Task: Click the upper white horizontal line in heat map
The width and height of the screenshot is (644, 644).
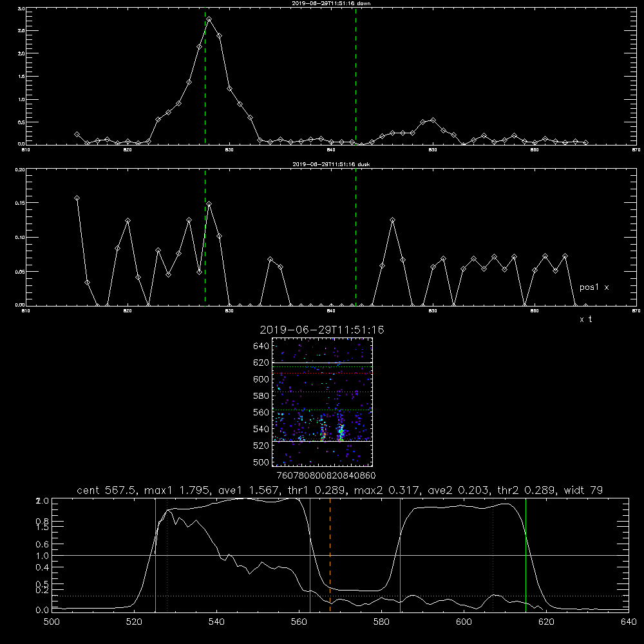Action: [322, 363]
